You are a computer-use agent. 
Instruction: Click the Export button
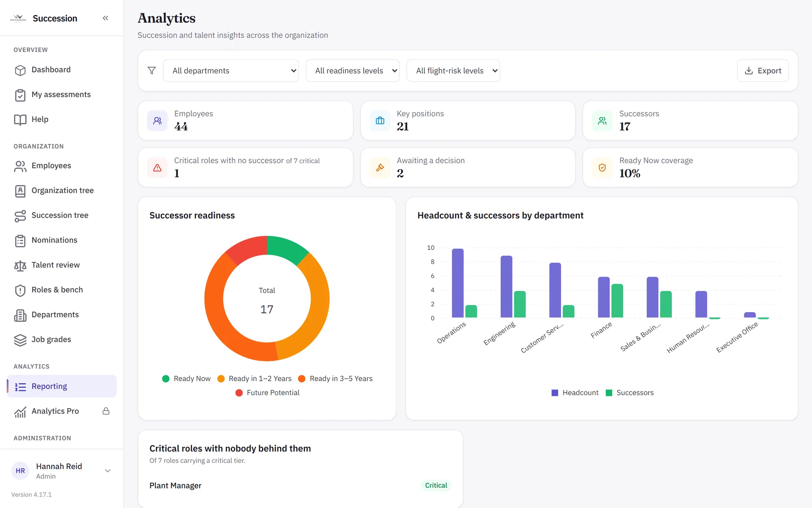click(x=763, y=71)
